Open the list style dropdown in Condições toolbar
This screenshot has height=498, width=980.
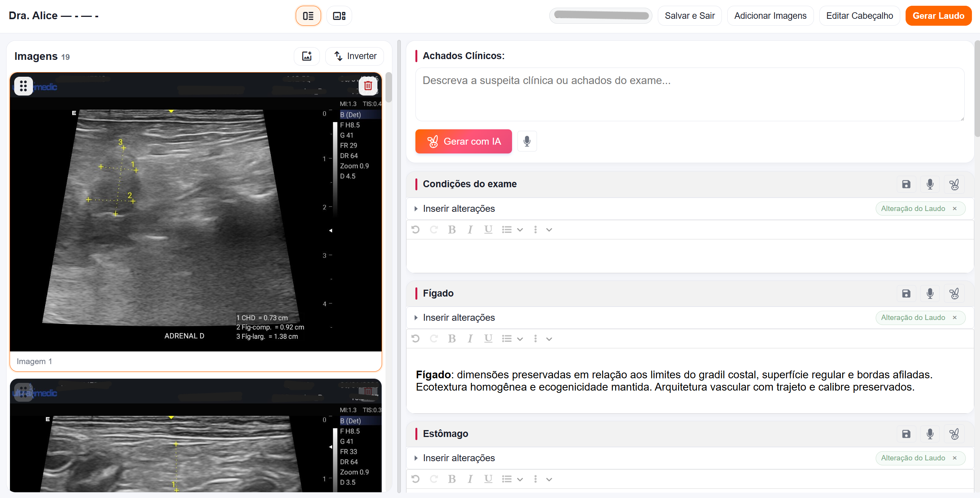click(x=519, y=229)
